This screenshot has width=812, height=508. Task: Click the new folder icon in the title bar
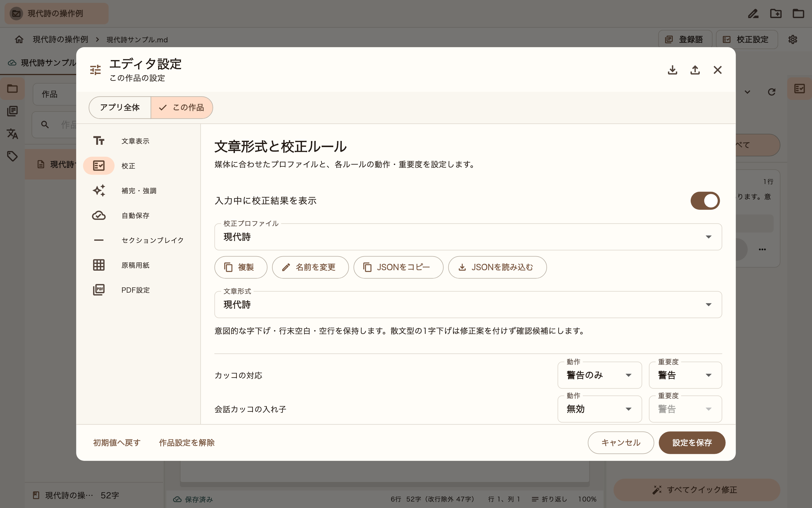(776, 14)
